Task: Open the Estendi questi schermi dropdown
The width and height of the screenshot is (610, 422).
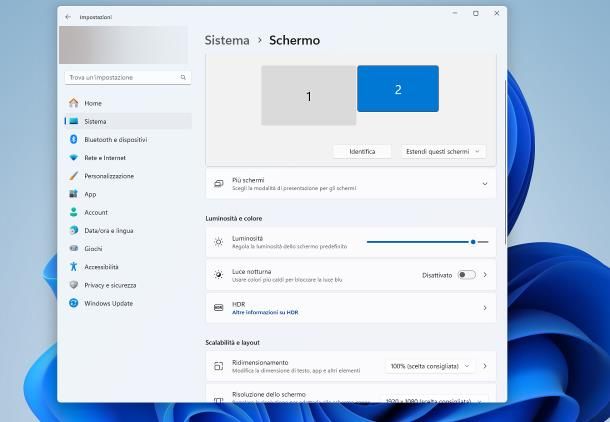Action: coord(443,151)
